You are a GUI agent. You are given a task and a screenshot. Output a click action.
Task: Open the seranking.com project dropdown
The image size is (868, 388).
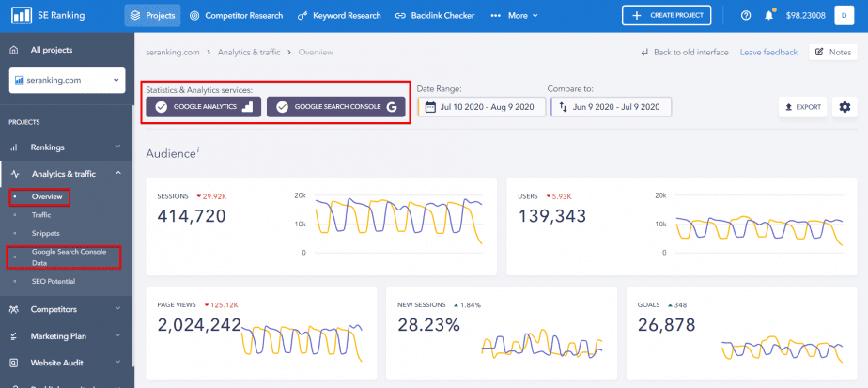click(x=67, y=80)
